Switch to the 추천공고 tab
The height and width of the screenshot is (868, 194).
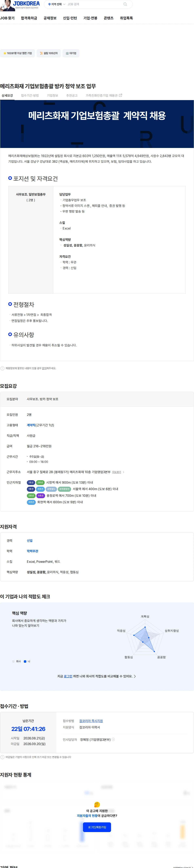pyautogui.click(x=72, y=96)
